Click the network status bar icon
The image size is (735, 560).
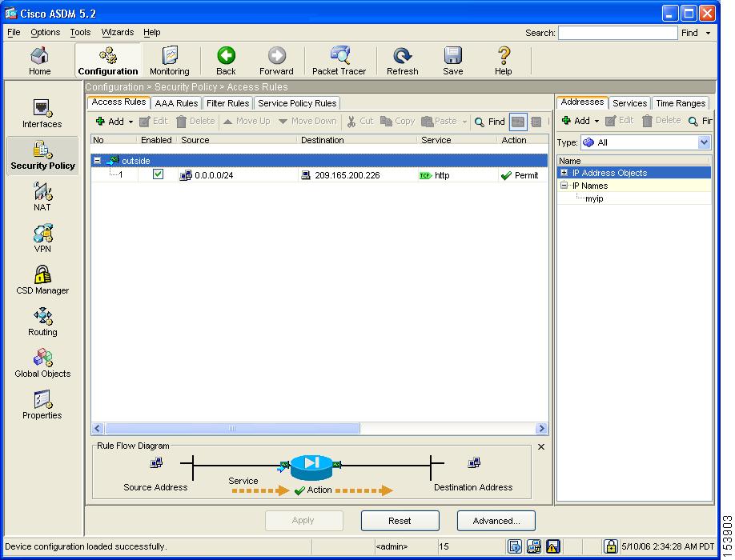tap(534, 546)
